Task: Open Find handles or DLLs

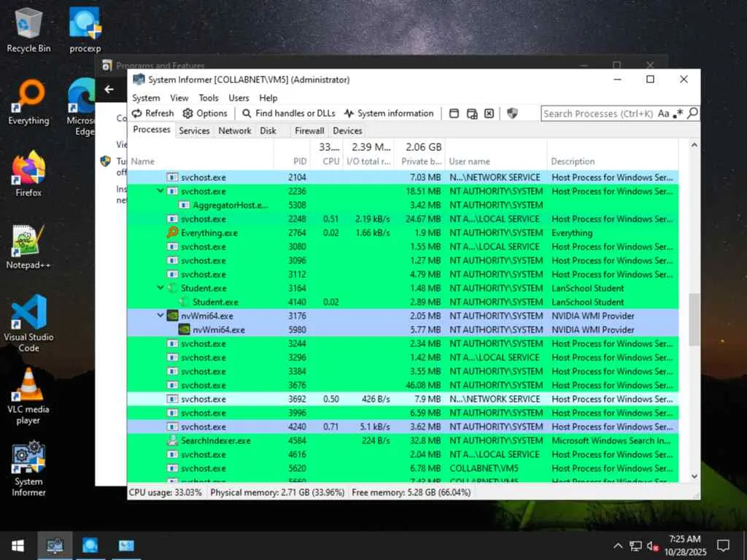Action: pyautogui.click(x=289, y=113)
